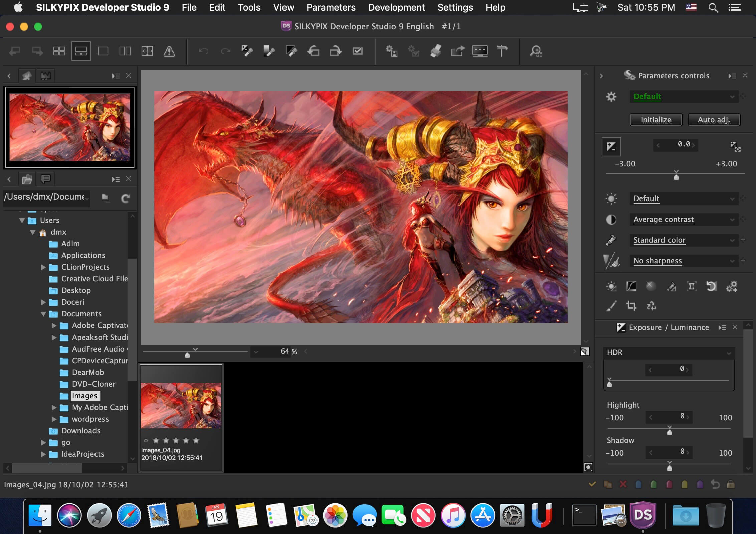Open the No sharpness dropdown
This screenshot has height=534, width=756.
(x=683, y=261)
